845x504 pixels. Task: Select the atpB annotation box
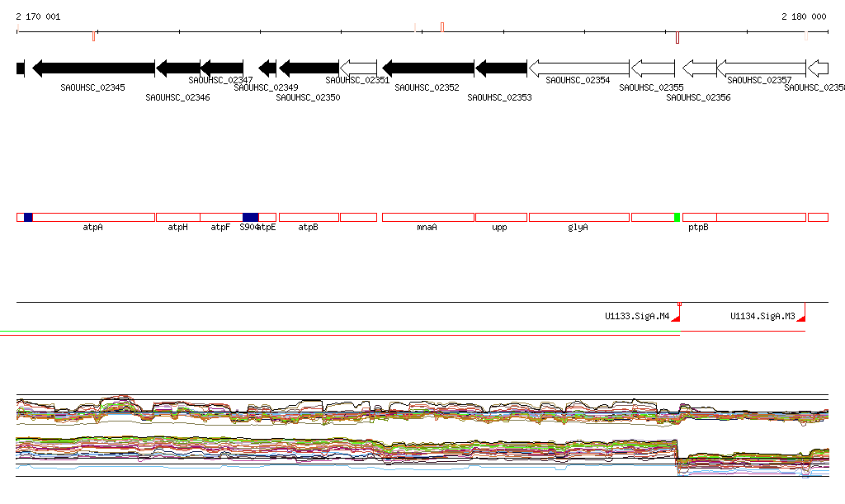(309, 217)
